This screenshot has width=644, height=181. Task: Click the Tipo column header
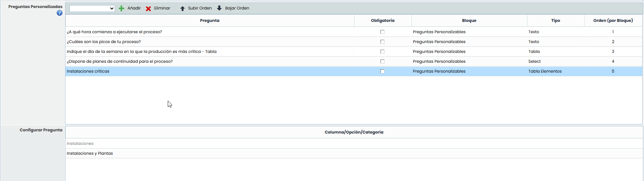[x=555, y=20]
